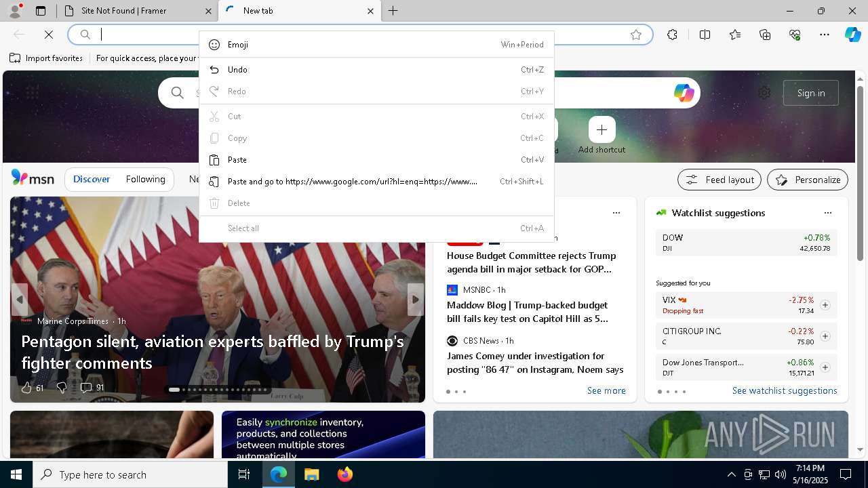Add VIX to watchlist
The image size is (868, 488).
pos(825,305)
